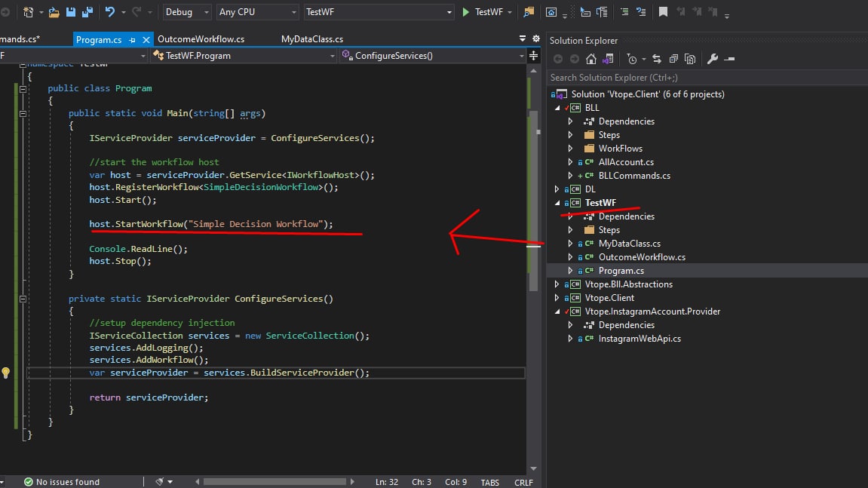Click the Solution Explorer forward arrow
This screenshot has height=488, width=868.
(575, 59)
